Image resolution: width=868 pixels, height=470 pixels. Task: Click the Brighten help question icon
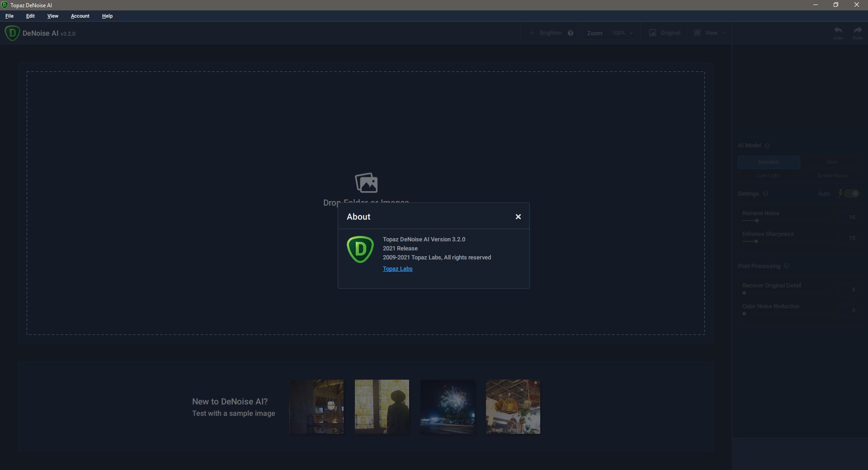click(x=571, y=33)
